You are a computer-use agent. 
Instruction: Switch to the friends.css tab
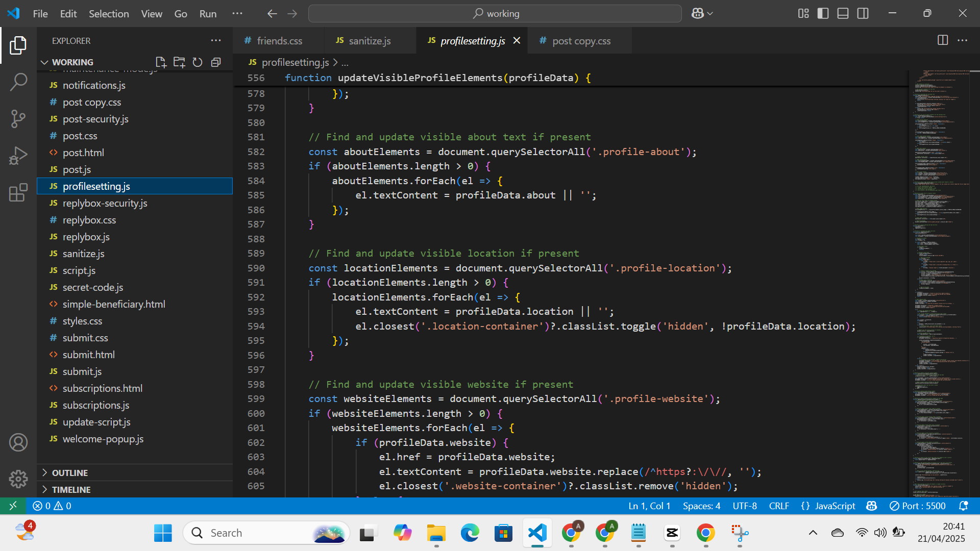279,40
